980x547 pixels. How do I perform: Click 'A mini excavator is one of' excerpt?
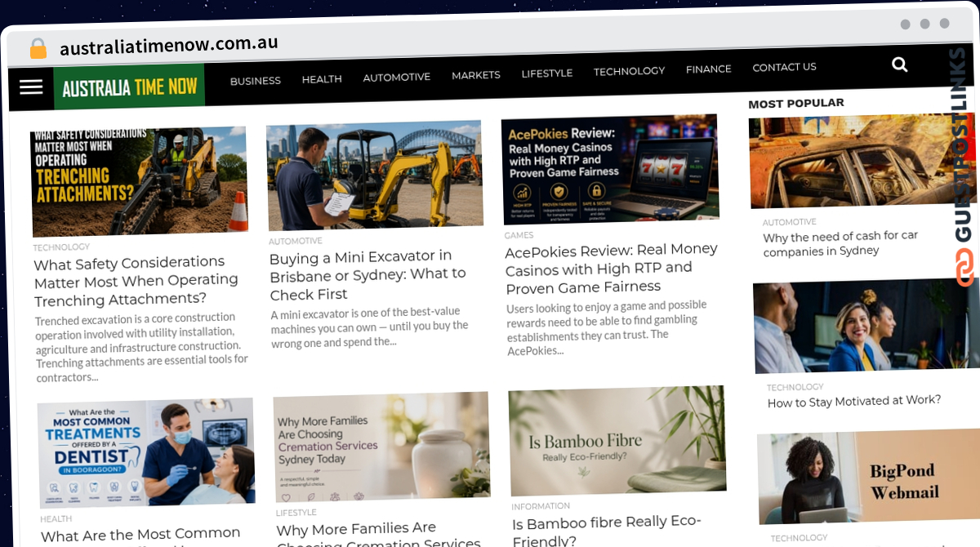[x=370, y=327]
